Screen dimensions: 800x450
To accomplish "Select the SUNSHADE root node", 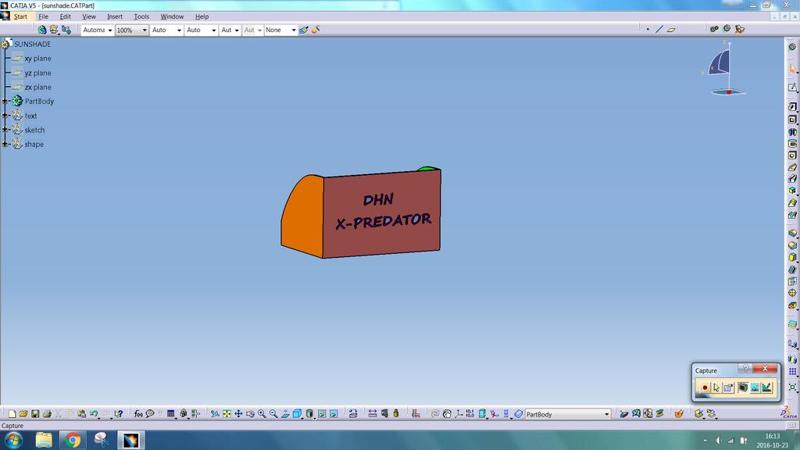I will pyautogui.click(x=32, y=44).
